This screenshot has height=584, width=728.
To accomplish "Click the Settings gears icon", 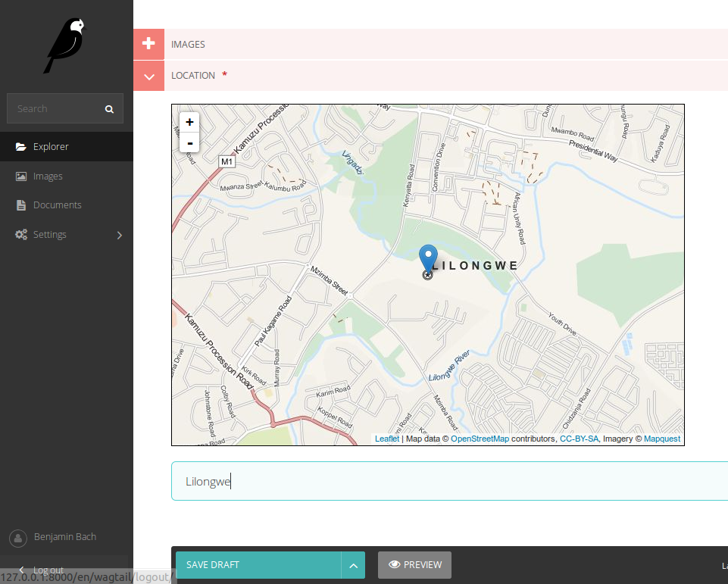I will (21, 235).
